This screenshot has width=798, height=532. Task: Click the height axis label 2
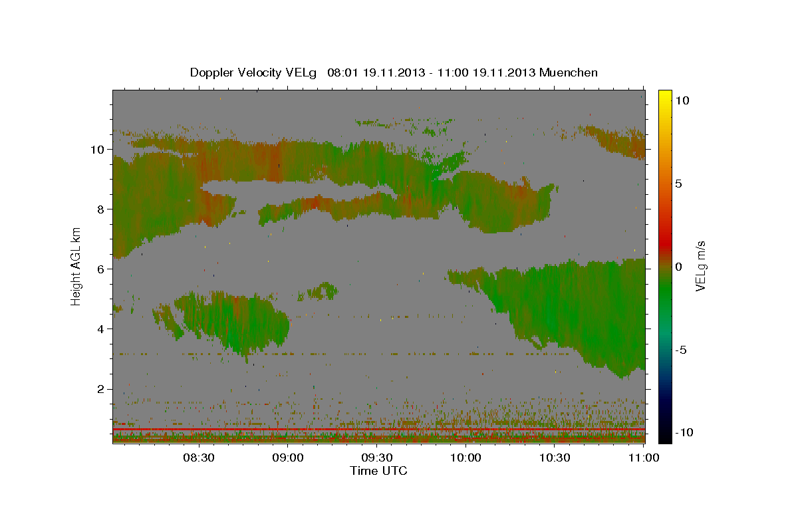tap(102, 389)
